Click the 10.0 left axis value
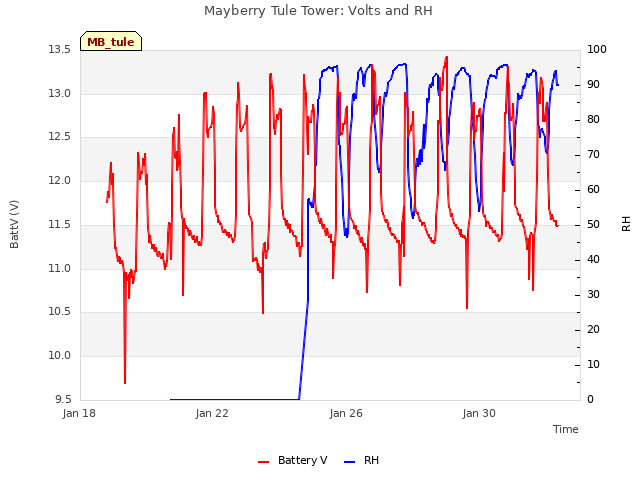Screen dimensions: 640x480 point(60,356)
